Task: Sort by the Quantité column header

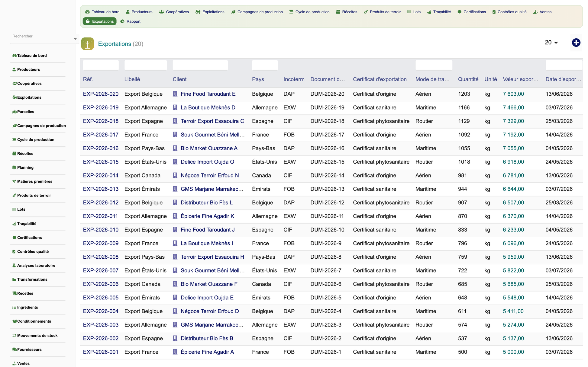Action: 468,79
